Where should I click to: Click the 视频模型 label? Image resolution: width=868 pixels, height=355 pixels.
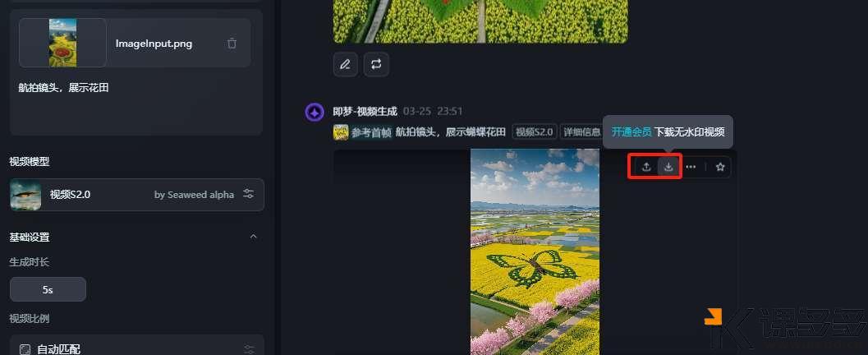pos(30,162)
